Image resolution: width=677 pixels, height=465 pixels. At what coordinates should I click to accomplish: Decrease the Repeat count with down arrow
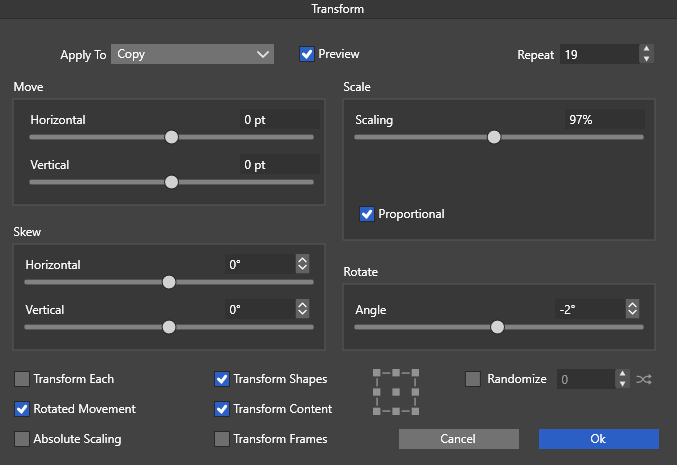click(x=647, y=59)
